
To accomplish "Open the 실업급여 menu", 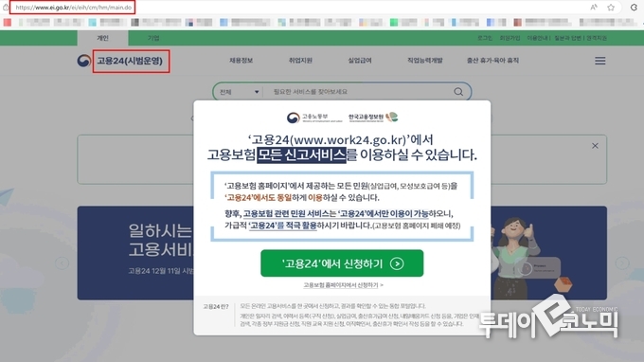I will pyautogui.click(x=360, y=61).
